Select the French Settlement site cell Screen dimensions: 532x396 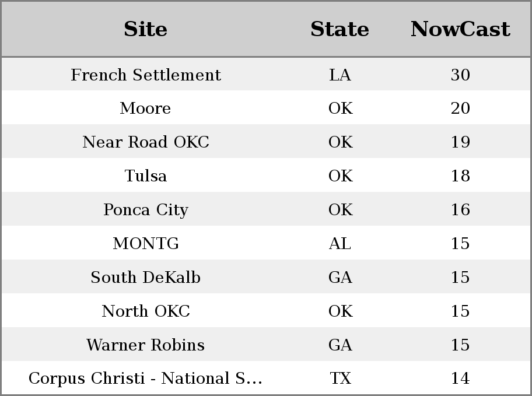tap(146, 75)
